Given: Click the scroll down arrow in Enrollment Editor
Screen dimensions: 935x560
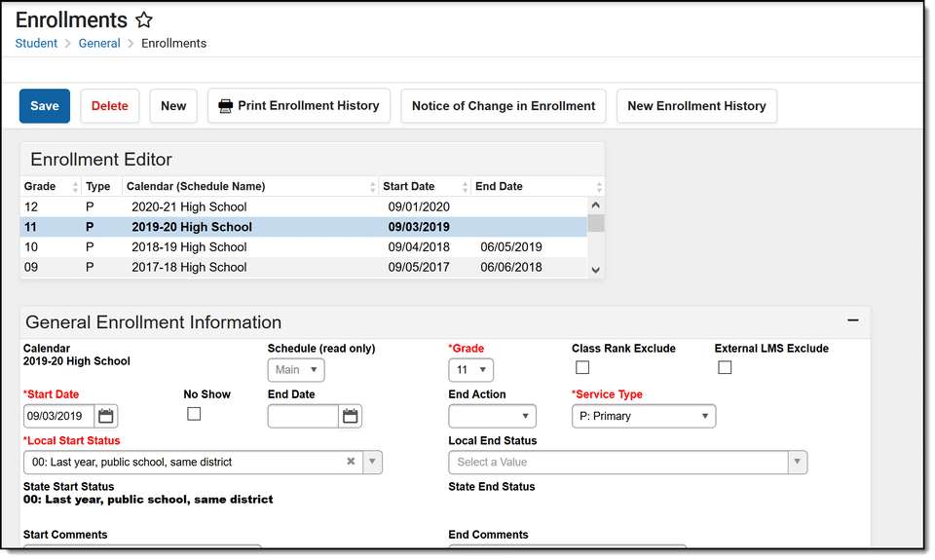Looking at the screenshot, I should (x=595, y=270).
